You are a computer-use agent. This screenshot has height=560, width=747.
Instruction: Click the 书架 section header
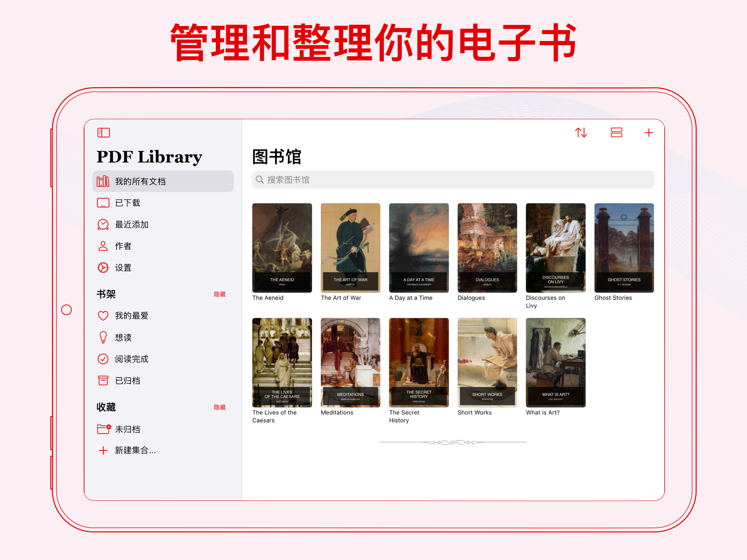[106, 294]
